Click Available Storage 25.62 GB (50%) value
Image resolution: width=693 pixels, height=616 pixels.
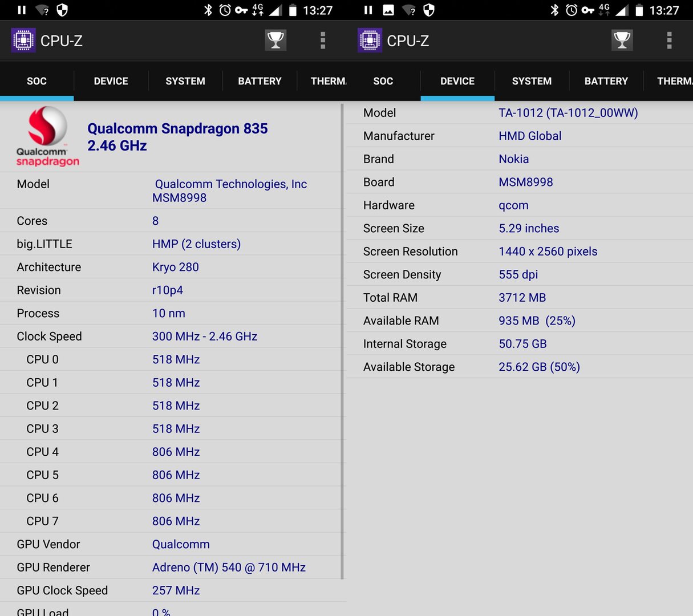click(539, 367)
